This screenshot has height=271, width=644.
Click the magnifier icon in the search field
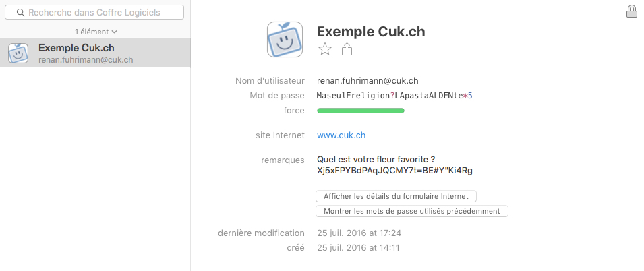tap(20, 12)
